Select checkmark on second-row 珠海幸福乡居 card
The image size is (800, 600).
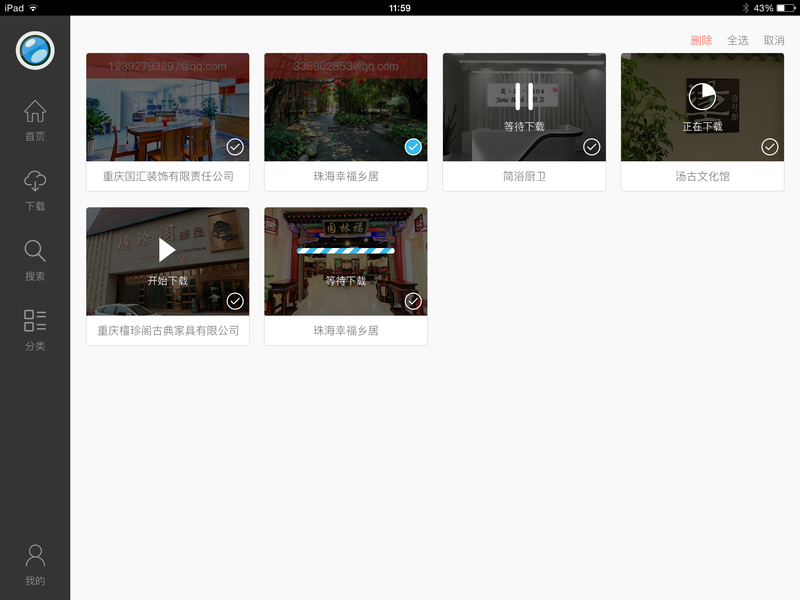(413, 301)
